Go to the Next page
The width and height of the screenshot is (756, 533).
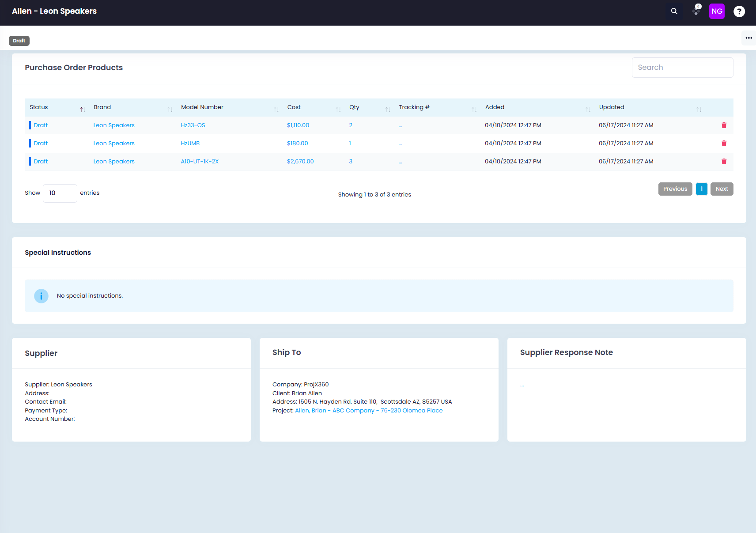click(x=722, y=189)
